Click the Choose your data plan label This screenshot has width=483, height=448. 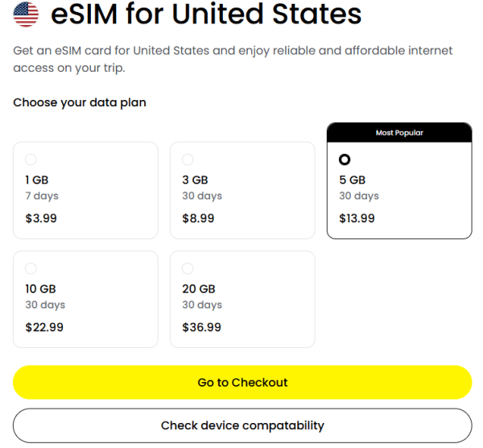click(80, 103)
